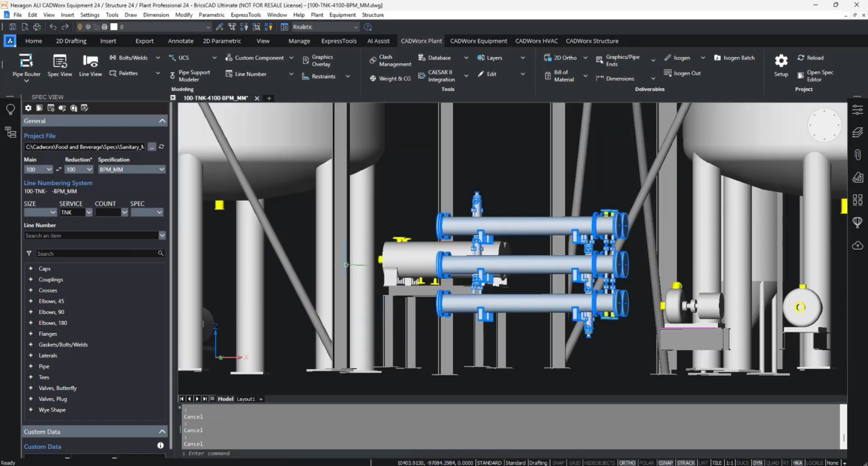Expand the Flanges category
The image size is (868, 466).
pos(31,334)
